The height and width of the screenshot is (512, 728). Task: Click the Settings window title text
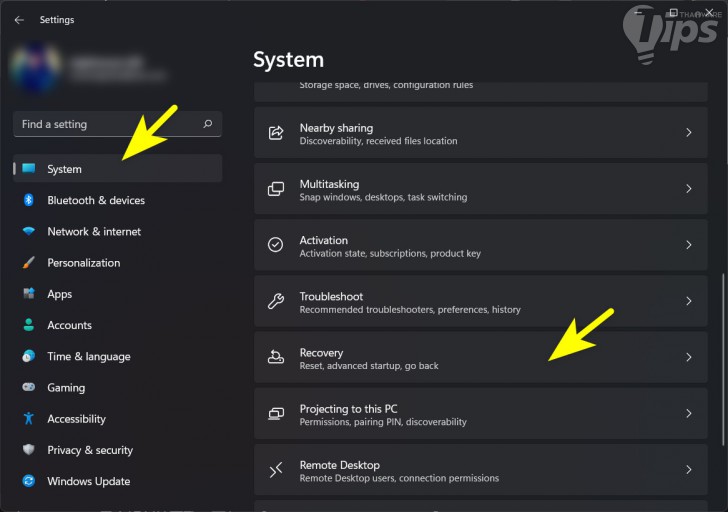tap(57, 20)
